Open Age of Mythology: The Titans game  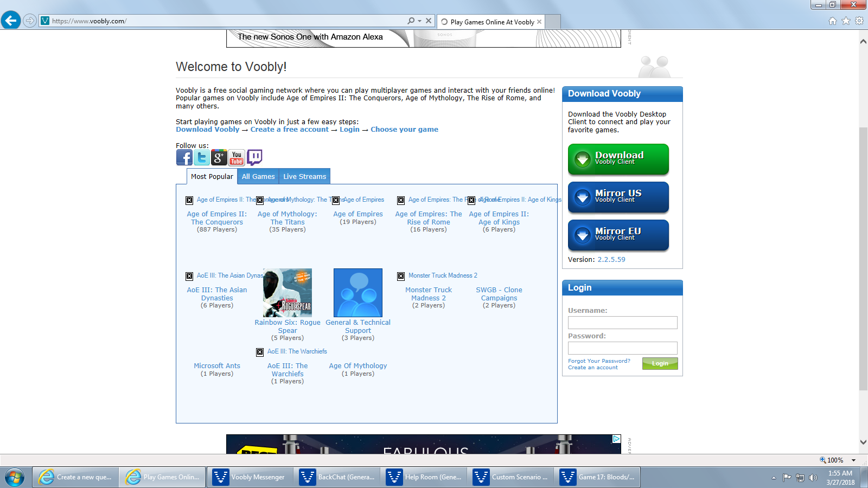point(288,218)
